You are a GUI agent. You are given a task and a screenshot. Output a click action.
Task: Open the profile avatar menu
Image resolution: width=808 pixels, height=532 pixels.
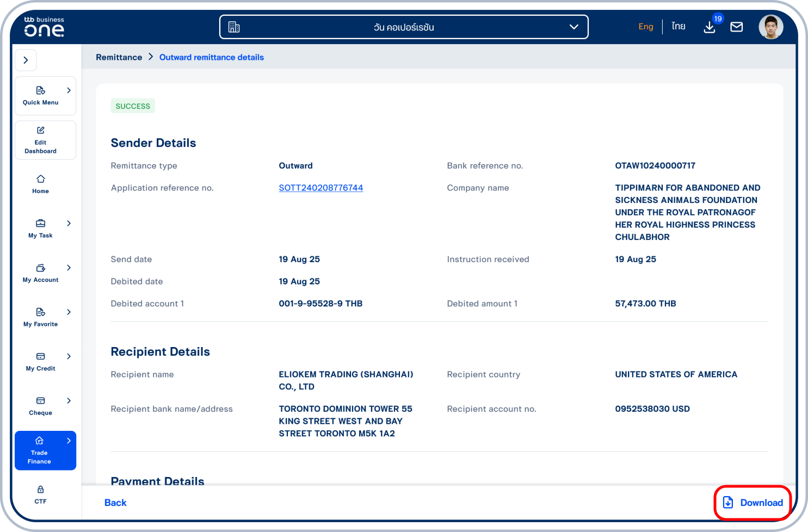tap(771, 26)
